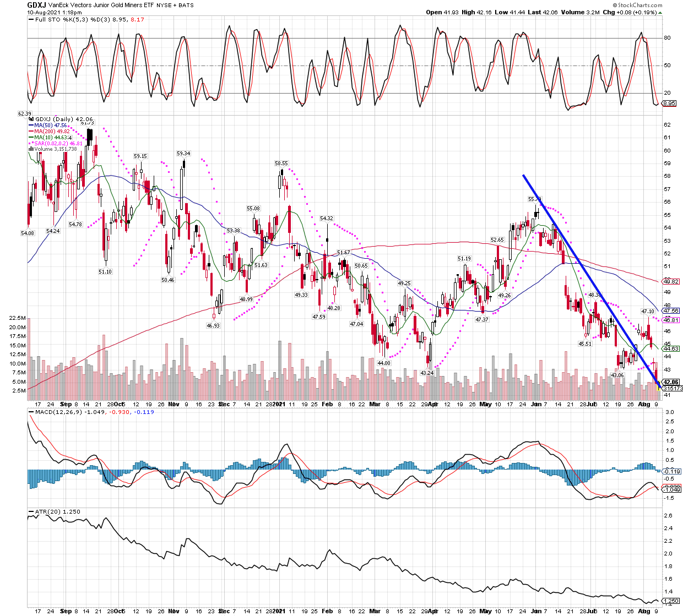
Task: Click the Volume 3,151,738 legend text
Action: (x=56, y=149)
